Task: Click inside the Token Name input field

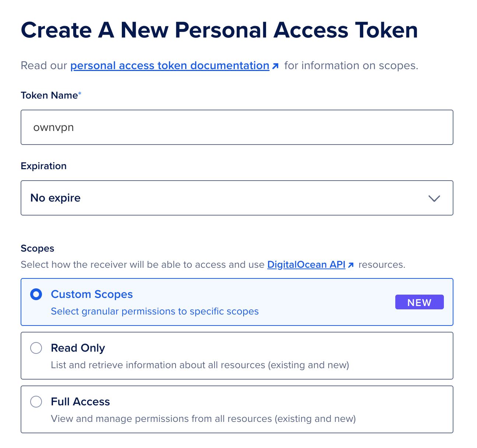Action: [237, 127]
